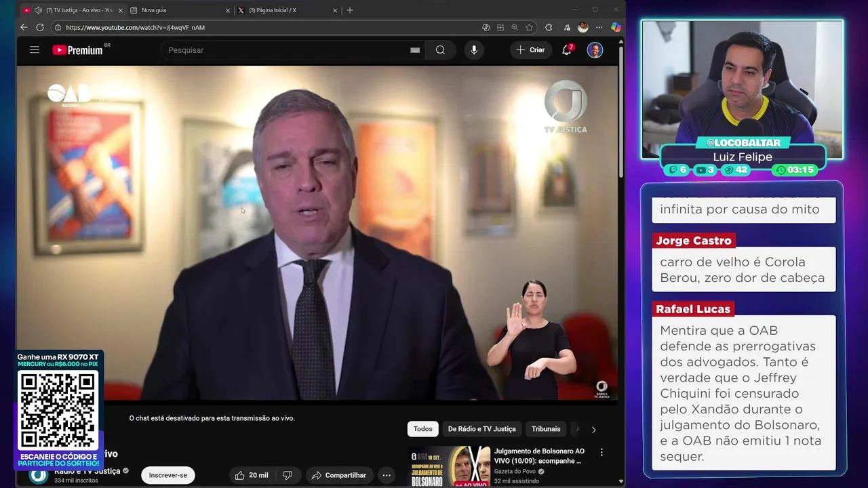The width and height of the screenshot is (868, 488).
Task: Open the browser zoom magnifier icon
Action: (515, 27)
